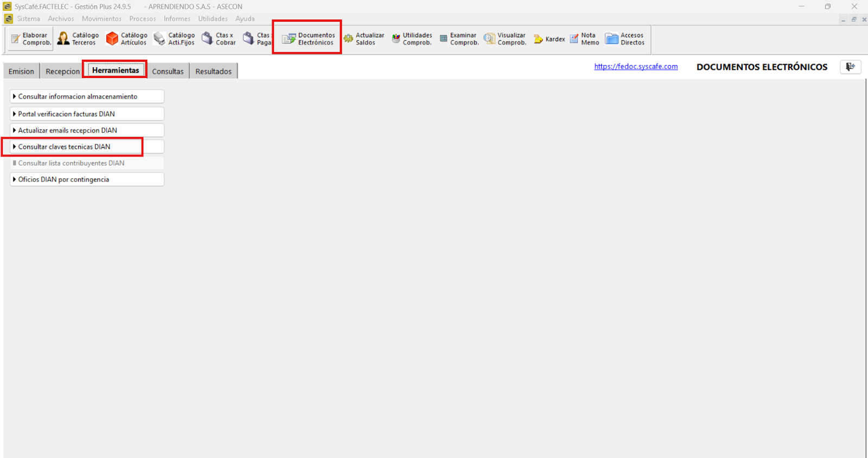
Task: Expand Consultar informacion almacenamiento
Action: (x=87, y=96)
